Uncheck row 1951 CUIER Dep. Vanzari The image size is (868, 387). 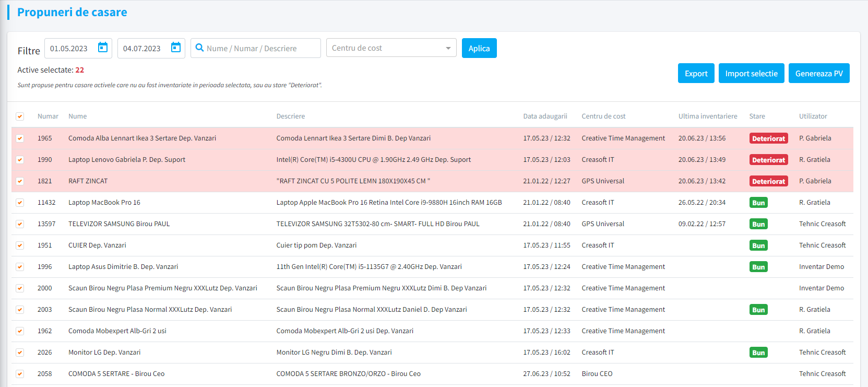point(20,245)
